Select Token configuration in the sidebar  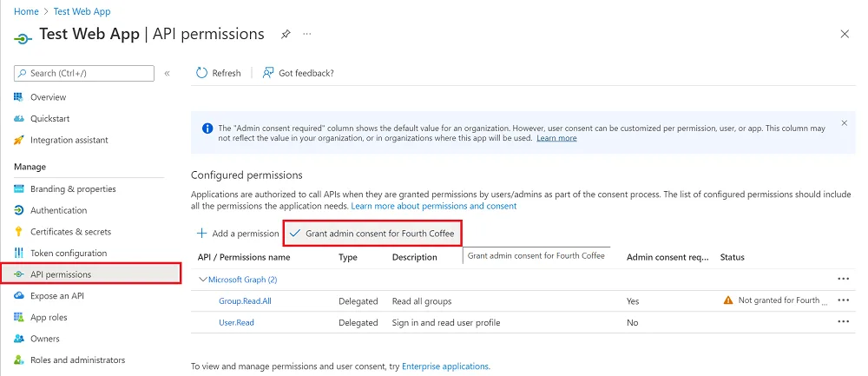(68, 254)
